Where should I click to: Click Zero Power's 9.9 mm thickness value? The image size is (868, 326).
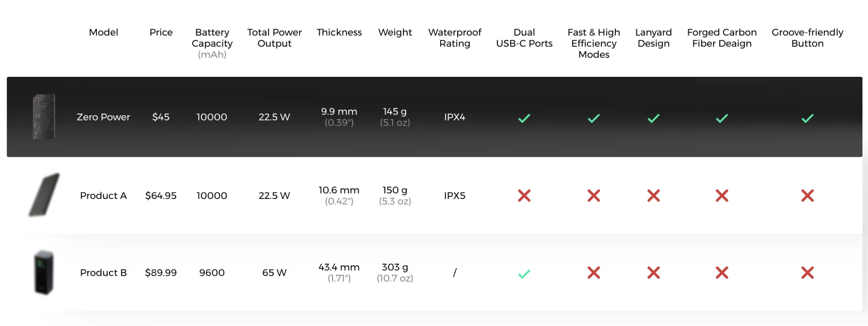point(339,112)
